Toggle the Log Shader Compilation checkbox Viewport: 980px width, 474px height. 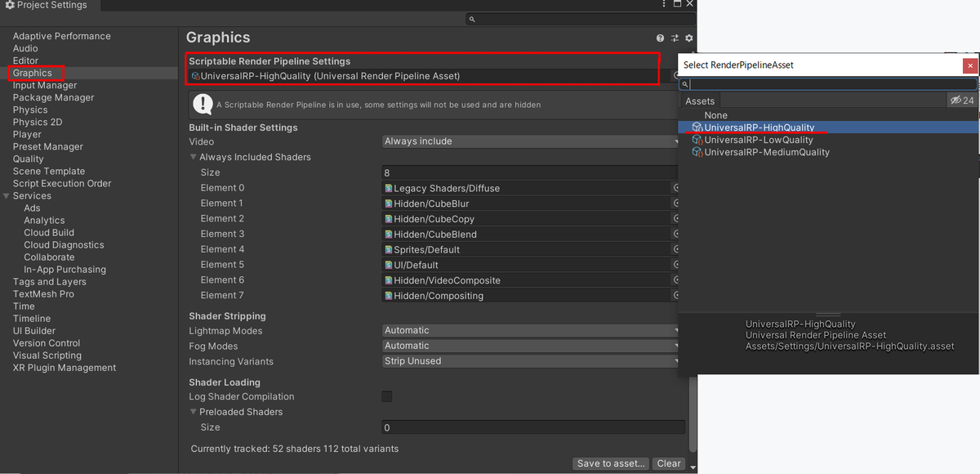click(x=387, y=396)
